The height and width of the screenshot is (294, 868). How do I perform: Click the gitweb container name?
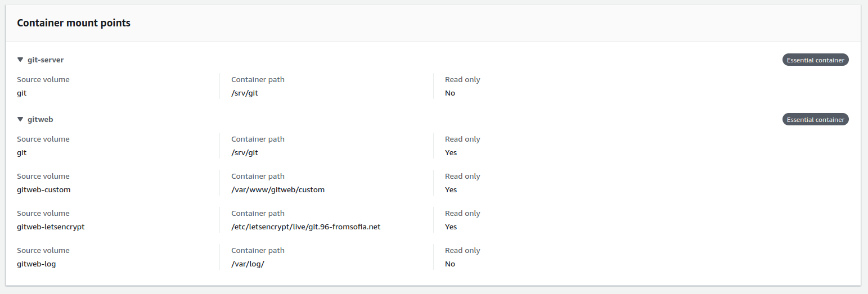tap(41, 119)
